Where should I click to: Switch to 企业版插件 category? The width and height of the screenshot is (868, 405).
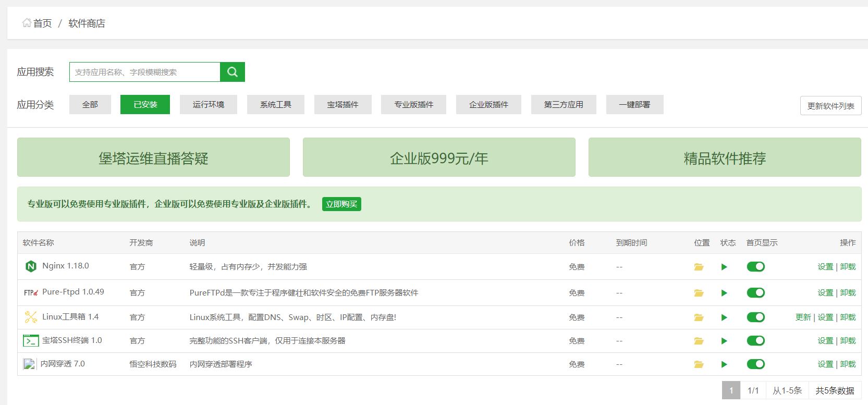click(x=489, y=104)
